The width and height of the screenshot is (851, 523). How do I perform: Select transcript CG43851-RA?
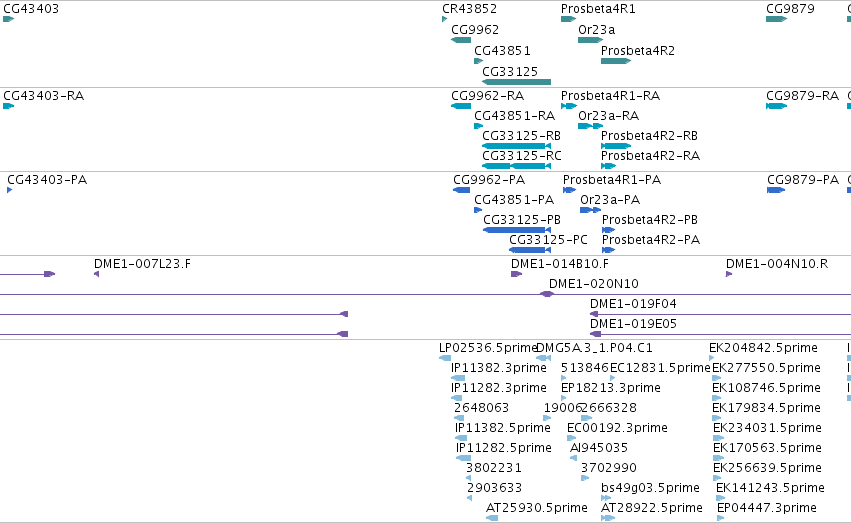point(515,116)
